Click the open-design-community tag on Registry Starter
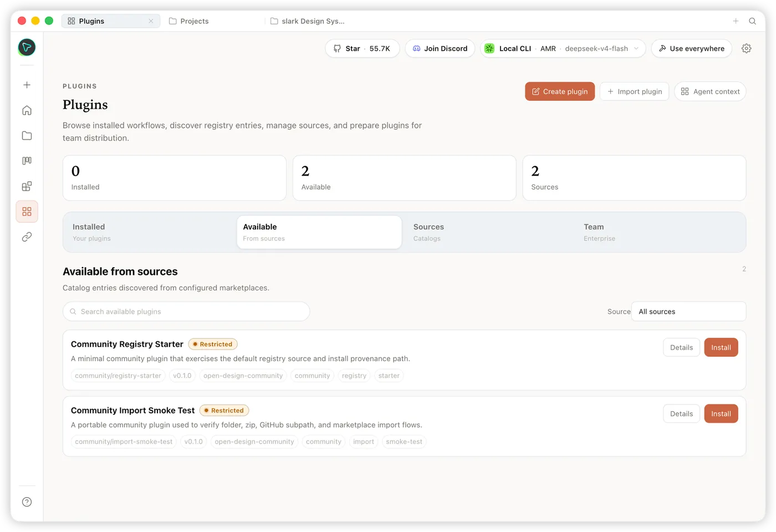The image size is (776, 532). (x=243, y=376)
